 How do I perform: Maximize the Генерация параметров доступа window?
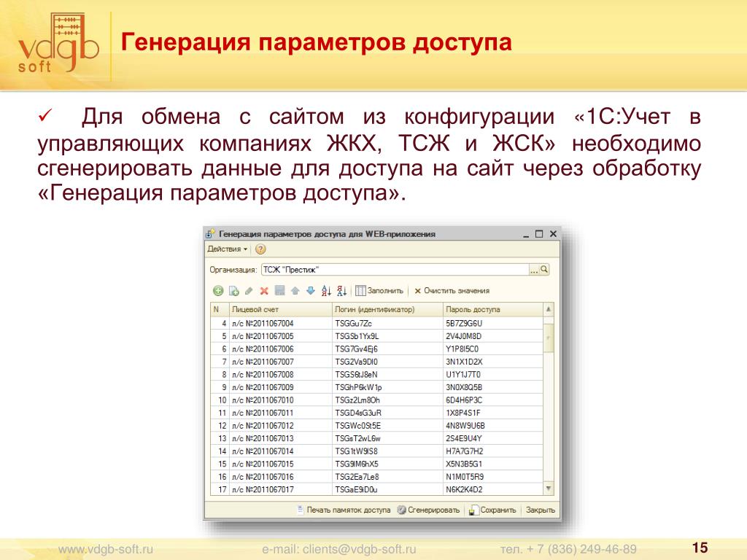click(539, 234)
